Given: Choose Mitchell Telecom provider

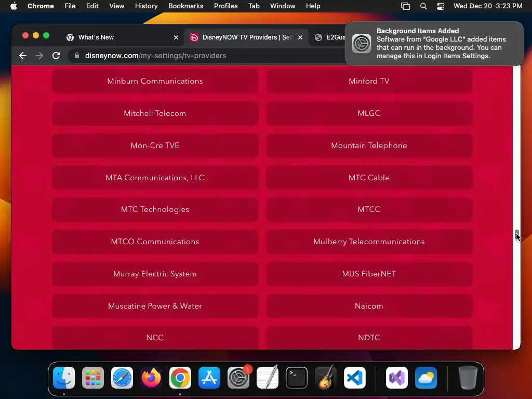Looking at the screenshot, I should coord(155,113).
